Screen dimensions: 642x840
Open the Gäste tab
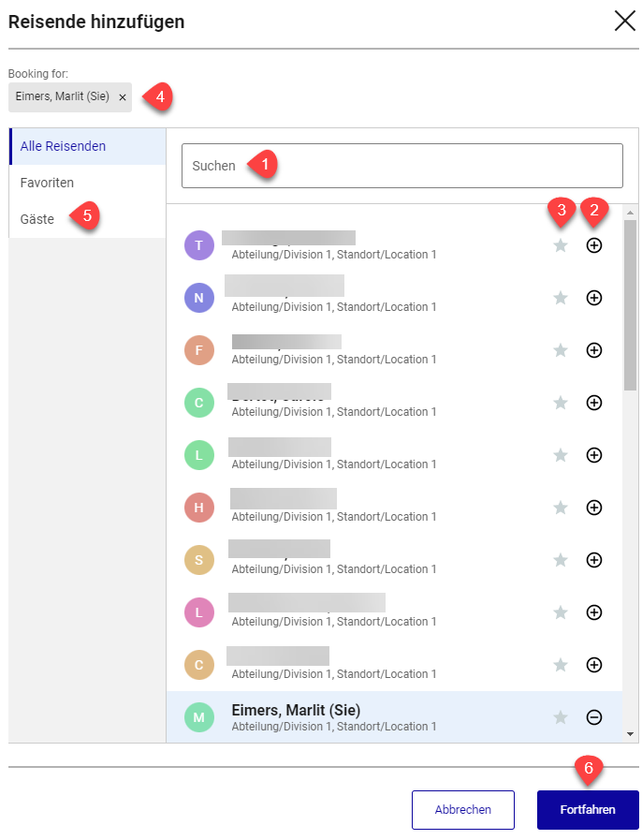[x=87, y=219]
